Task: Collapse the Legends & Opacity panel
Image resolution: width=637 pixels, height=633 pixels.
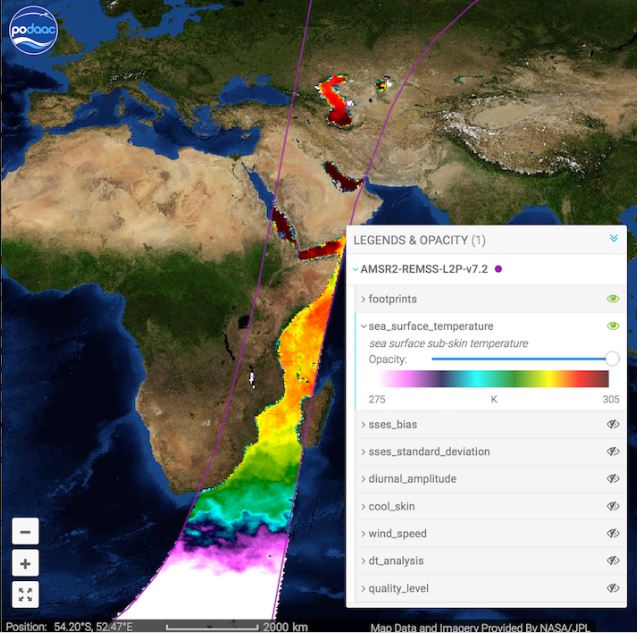Action: click(x=613, y=238)
